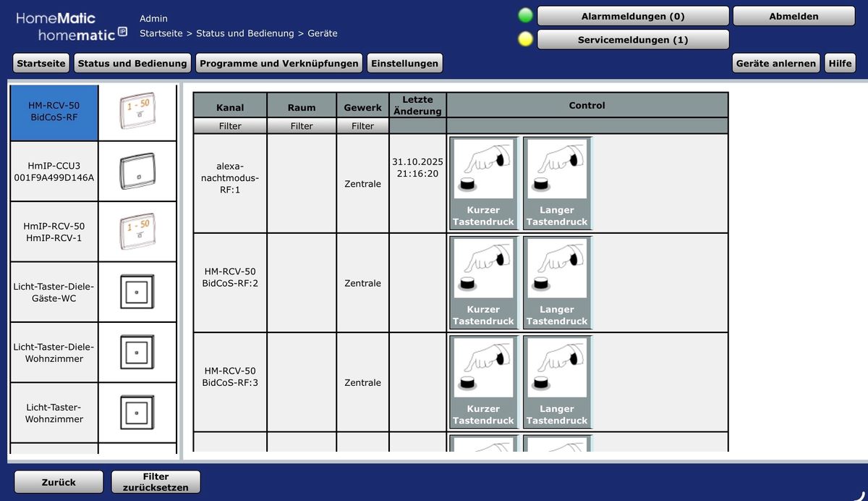
Task: Click the green alarm status indicator
Action: coord(526,15)
